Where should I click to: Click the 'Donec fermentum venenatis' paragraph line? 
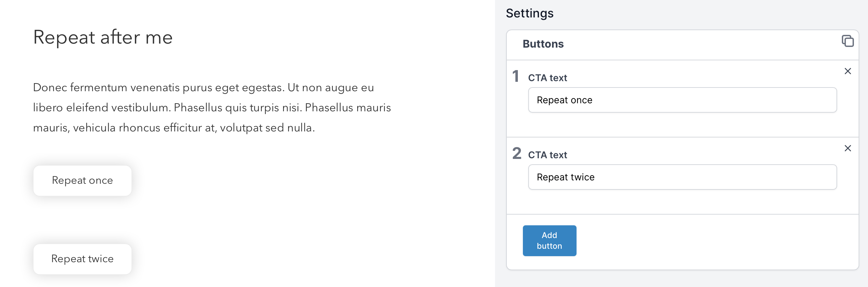pos(204,88)
